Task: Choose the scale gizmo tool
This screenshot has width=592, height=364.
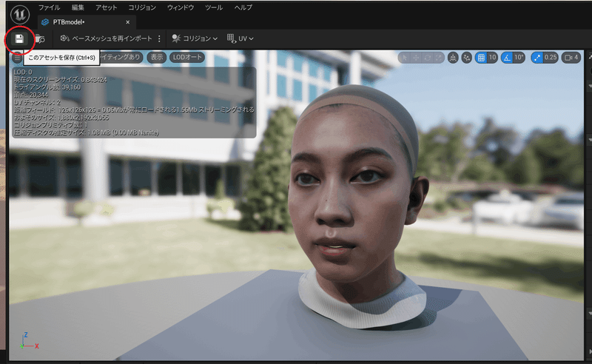Action: coord(438,58)
